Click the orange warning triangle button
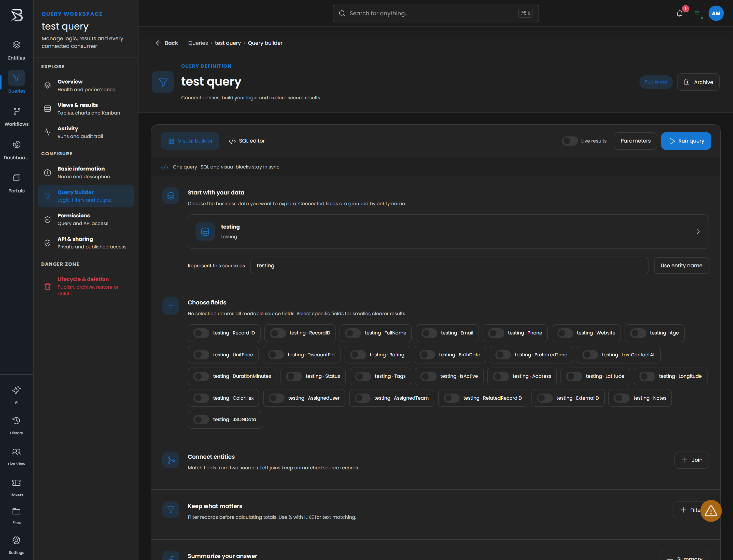The width and height of the screenshot is (733, 560). tap(711, 510)
